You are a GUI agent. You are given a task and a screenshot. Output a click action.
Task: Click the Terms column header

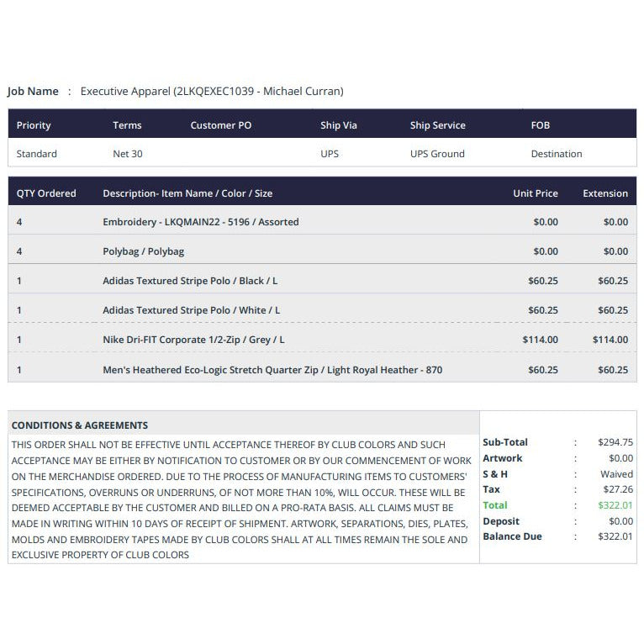pyautogui.click(x=127, y=125)
